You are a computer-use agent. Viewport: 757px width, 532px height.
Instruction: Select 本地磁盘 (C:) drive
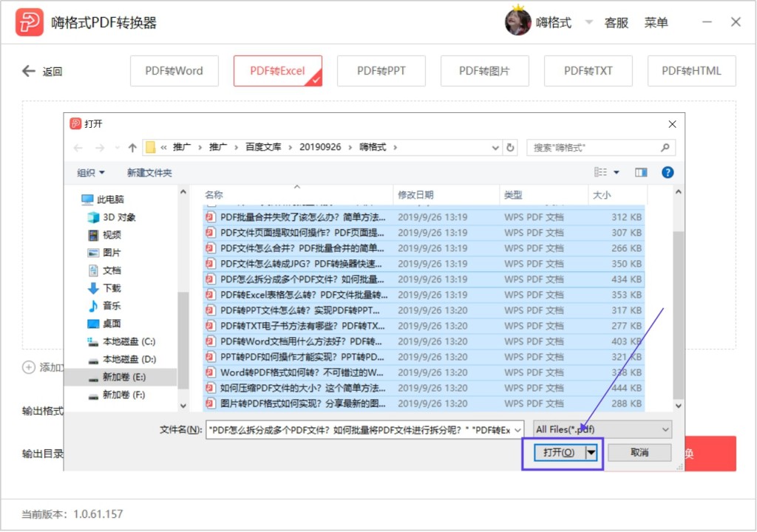click(121, 341)
